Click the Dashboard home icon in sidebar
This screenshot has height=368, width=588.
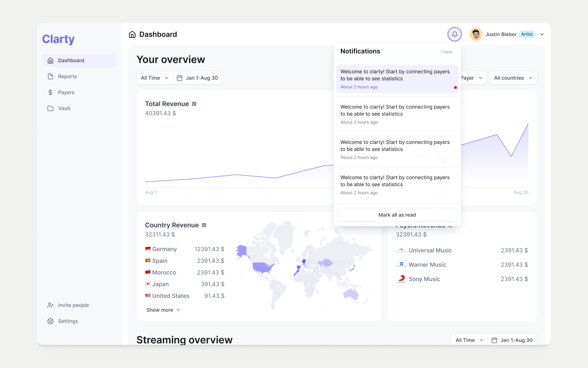tap(51, 60)
